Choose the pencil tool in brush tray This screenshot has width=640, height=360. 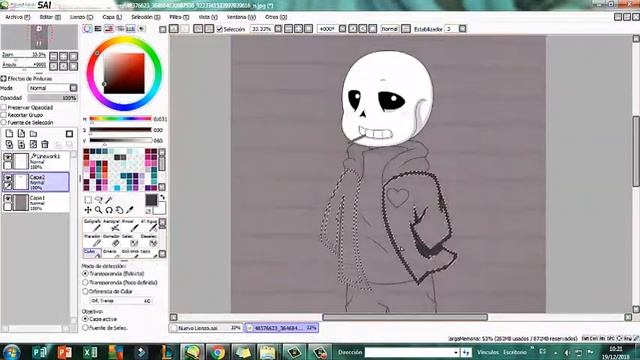92,226
